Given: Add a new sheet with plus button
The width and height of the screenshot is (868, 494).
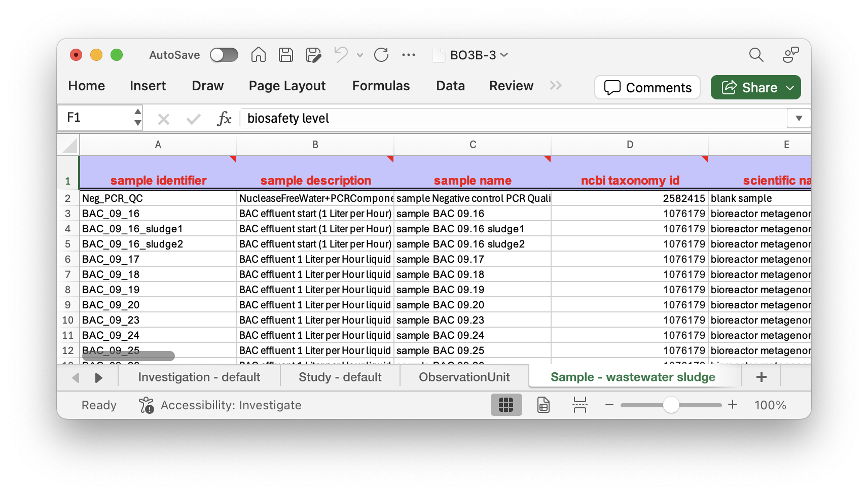Looking at the screenshot, I should pyautogui.click(x=761, y=377).
